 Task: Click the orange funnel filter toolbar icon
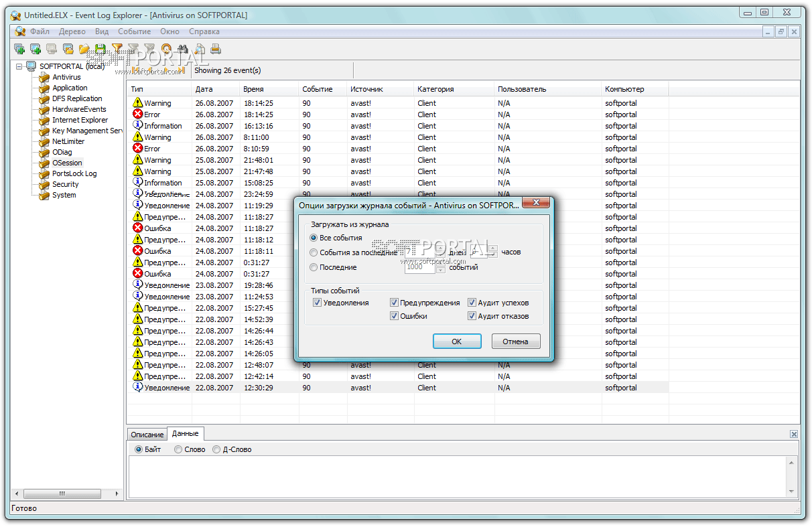coord(117,49)
